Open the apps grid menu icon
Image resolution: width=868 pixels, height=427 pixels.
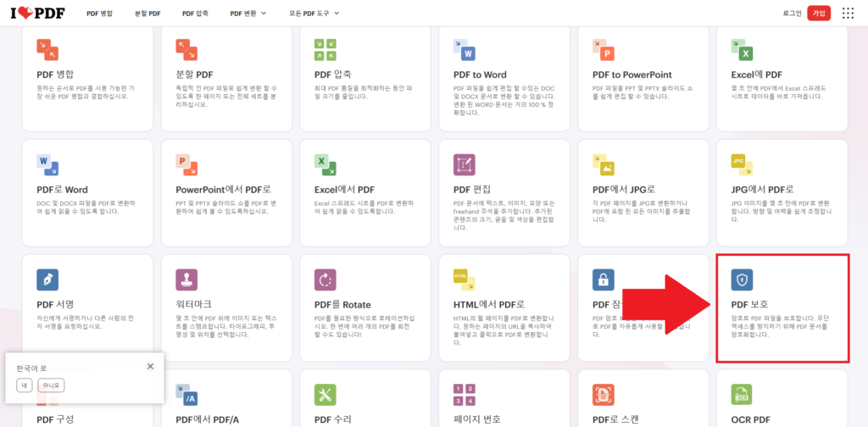pyautogui.click(x=848, y=14)
